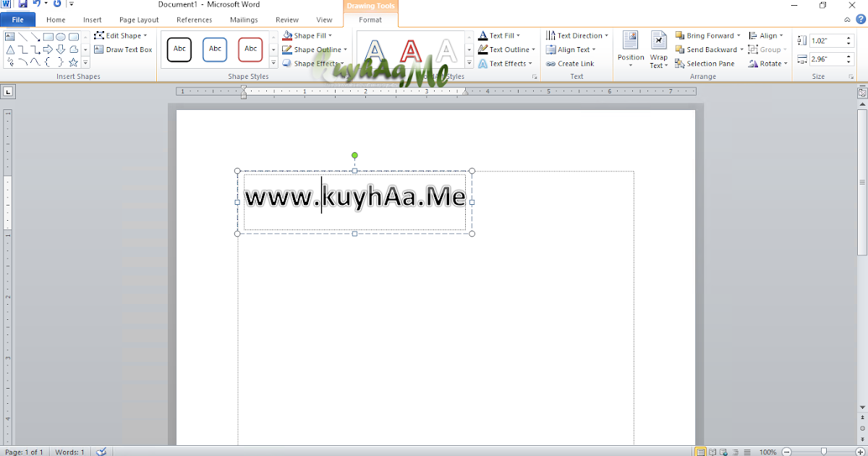Switch to the References tab

[195, 20]
